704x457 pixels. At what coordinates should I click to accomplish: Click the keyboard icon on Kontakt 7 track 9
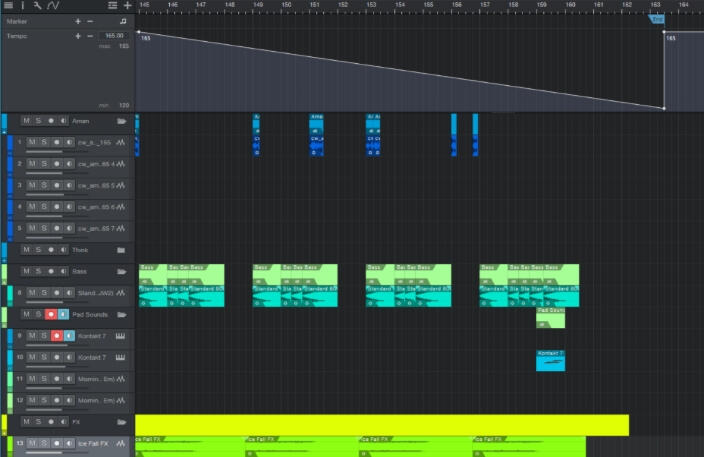(x=121, y=336)
